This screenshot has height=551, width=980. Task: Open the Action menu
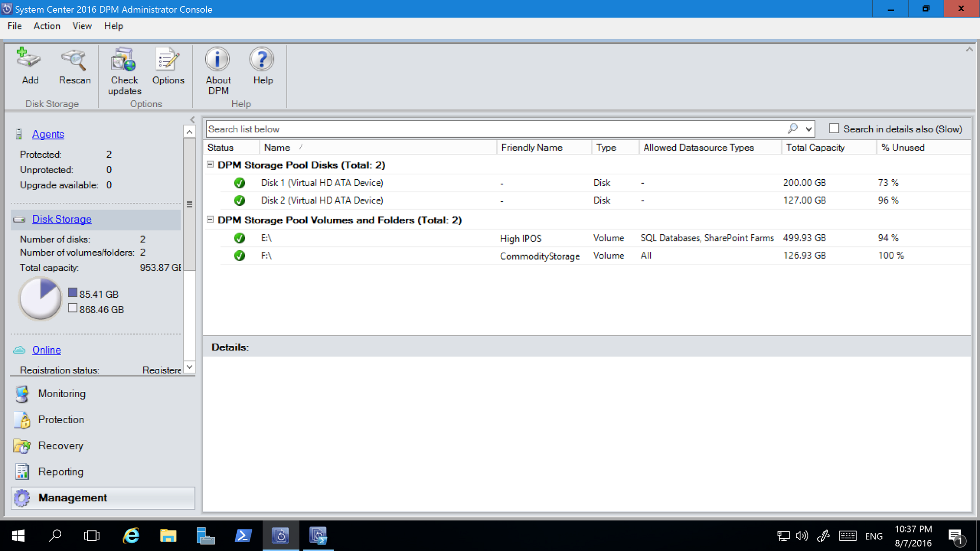click(47, 25)
